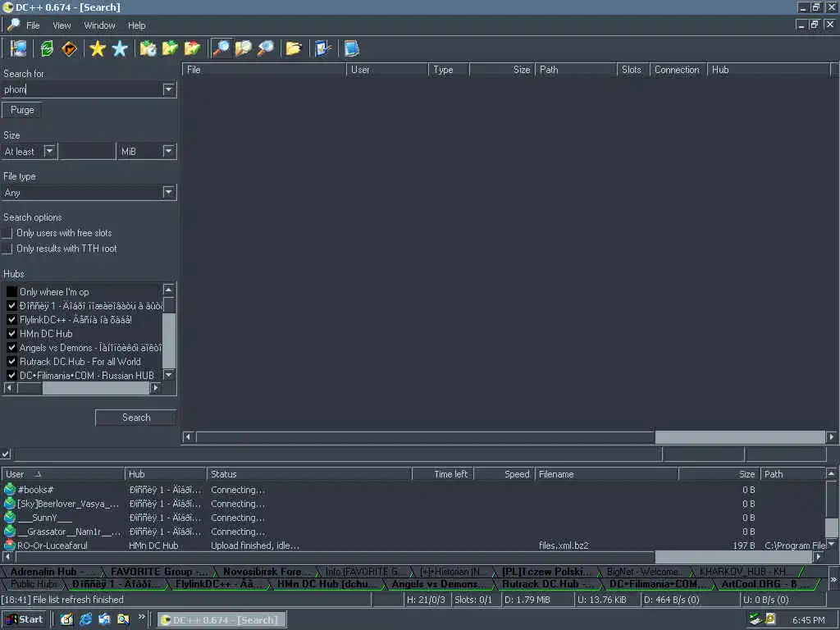Sort transfers by the Status column header
Viewport: 840px width, 630px height.
coord(309,474)
